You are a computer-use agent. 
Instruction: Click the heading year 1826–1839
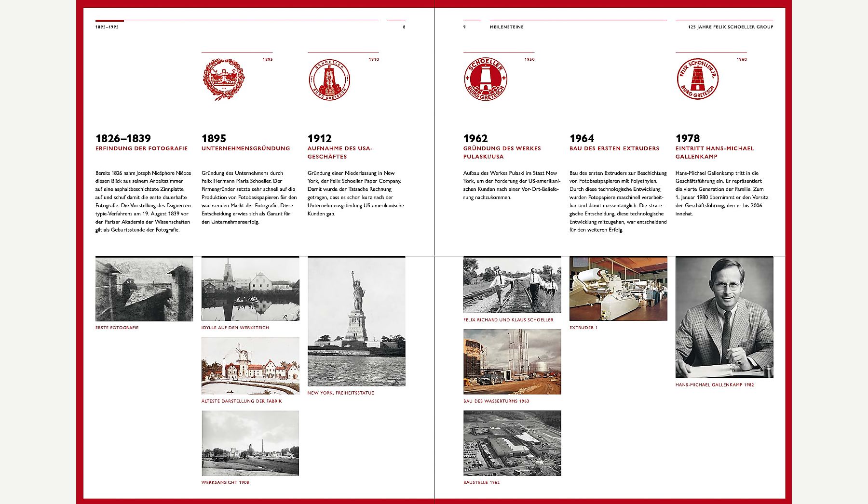tap(123, 138)
